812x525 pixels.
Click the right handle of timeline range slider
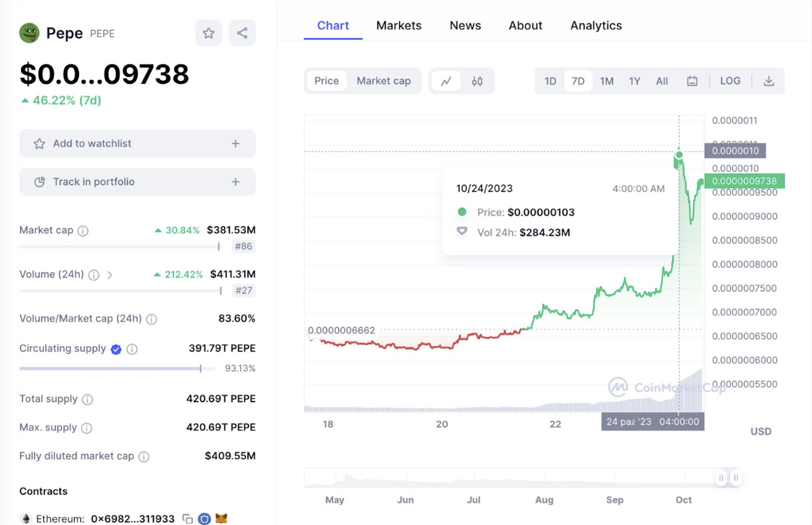[736, 478]
